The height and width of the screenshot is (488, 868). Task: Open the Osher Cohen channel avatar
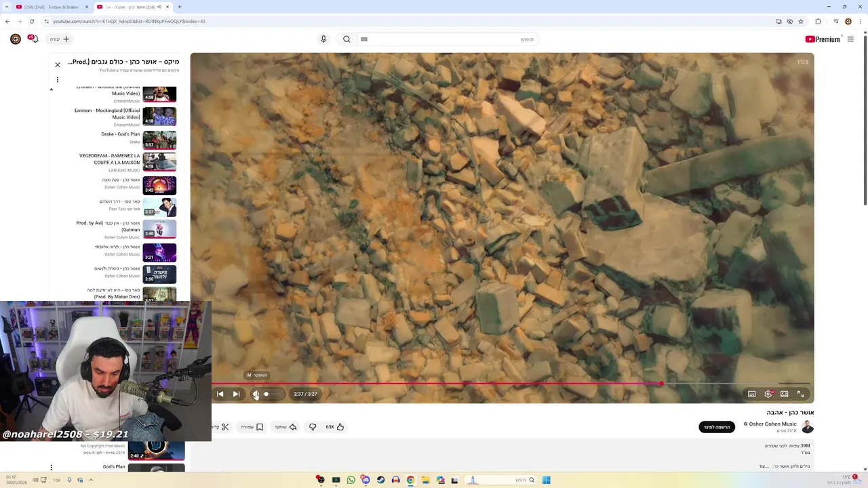pos(807,427)
